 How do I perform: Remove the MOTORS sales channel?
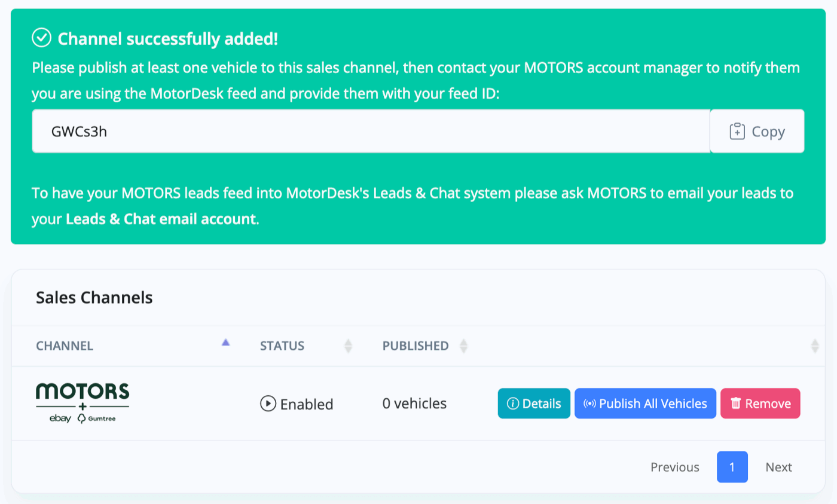tap(760, 404)
